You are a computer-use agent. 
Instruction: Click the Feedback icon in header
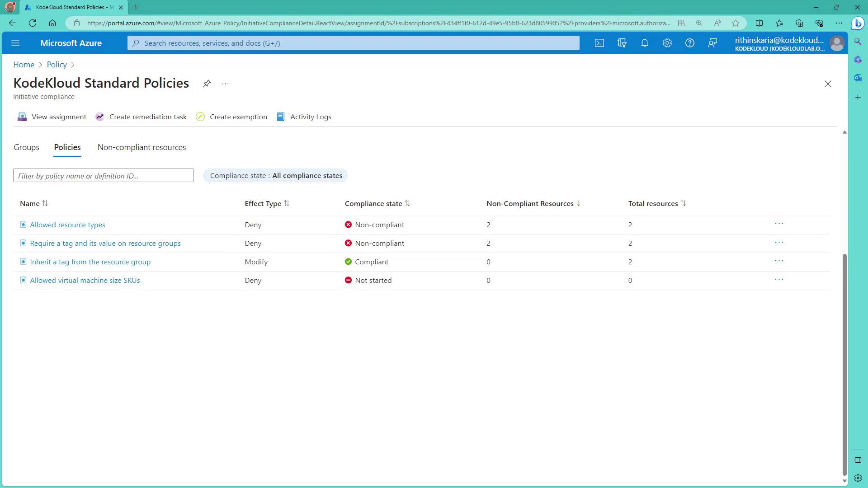pos(712,43)
